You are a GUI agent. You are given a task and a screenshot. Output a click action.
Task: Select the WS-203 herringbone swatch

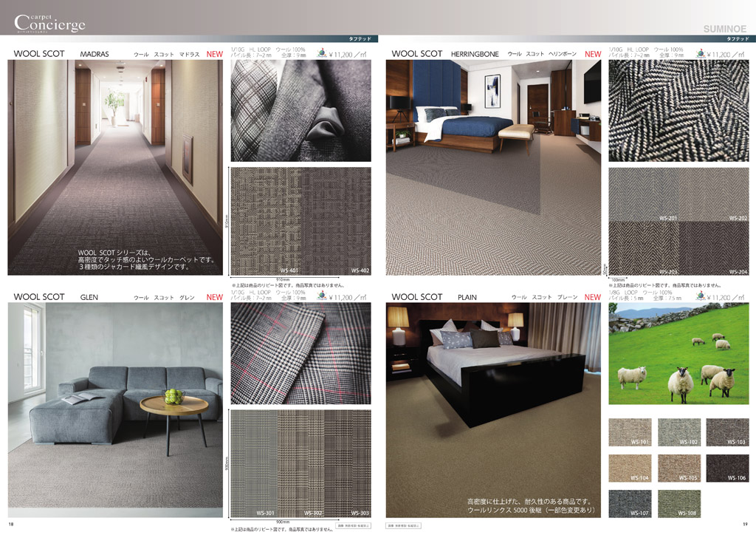coord(644,248)
